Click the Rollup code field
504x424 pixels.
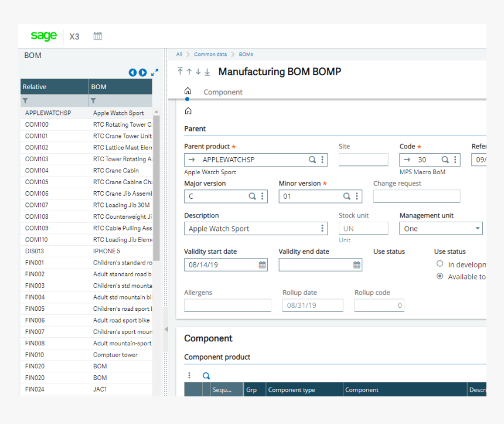click(379, 306)
